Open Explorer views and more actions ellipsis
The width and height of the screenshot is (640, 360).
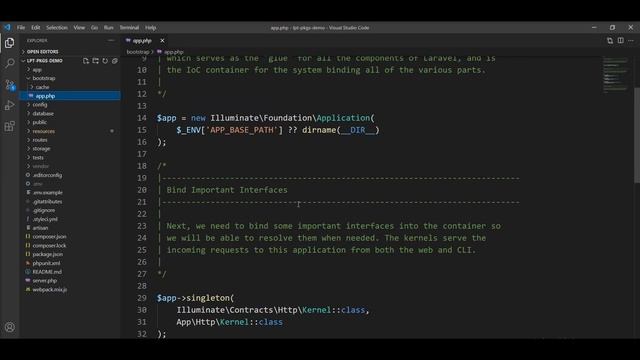click(x=111, y=40)
